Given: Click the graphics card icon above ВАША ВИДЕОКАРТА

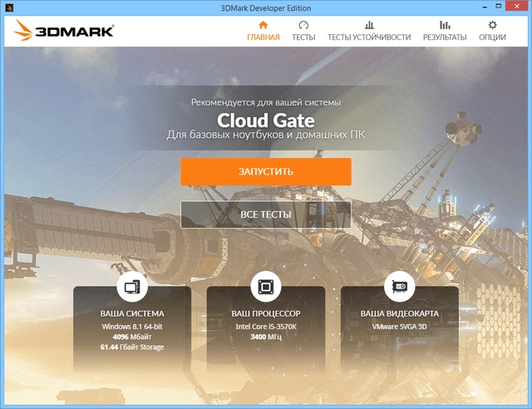Looking at the screenshot, I should point(399,287).
